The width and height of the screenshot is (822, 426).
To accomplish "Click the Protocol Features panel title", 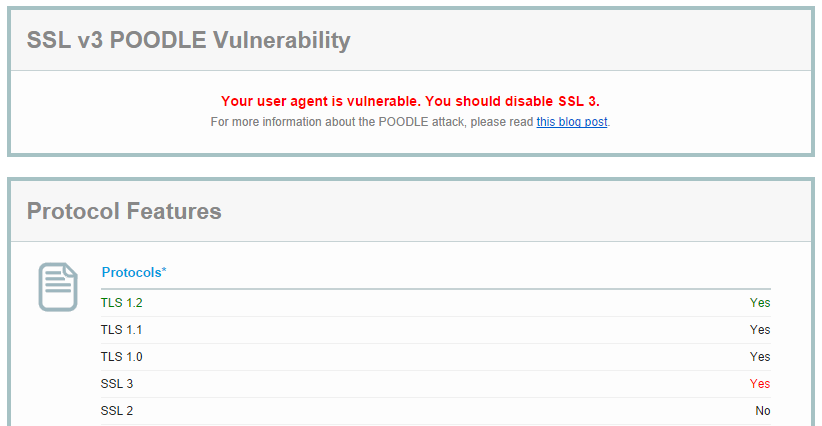I will tap(124, 211).
